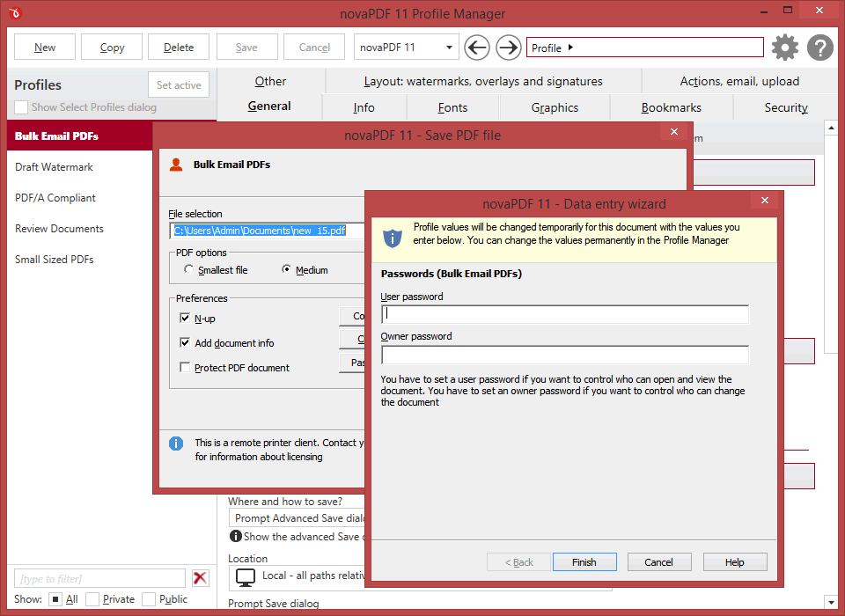
Task: Click Finish in the Data entry wizard
Action: pos(584,562)
